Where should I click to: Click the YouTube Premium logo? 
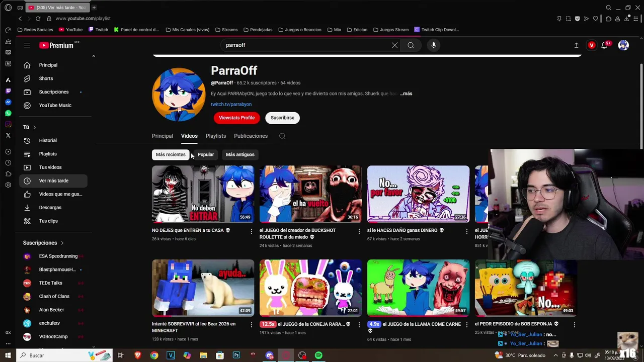pos(56,45)
